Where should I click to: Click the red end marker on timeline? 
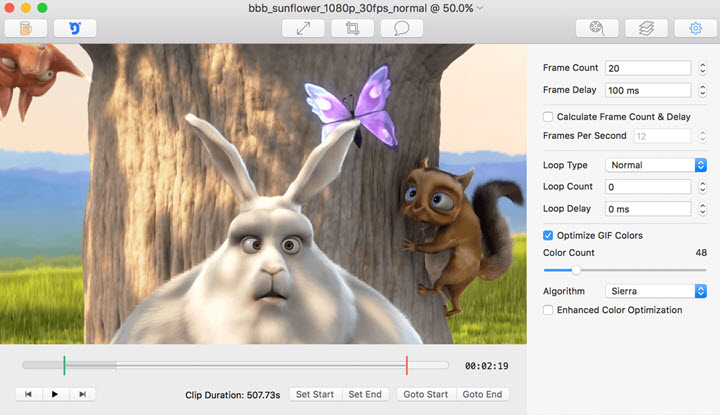click(x=407, y=365)
